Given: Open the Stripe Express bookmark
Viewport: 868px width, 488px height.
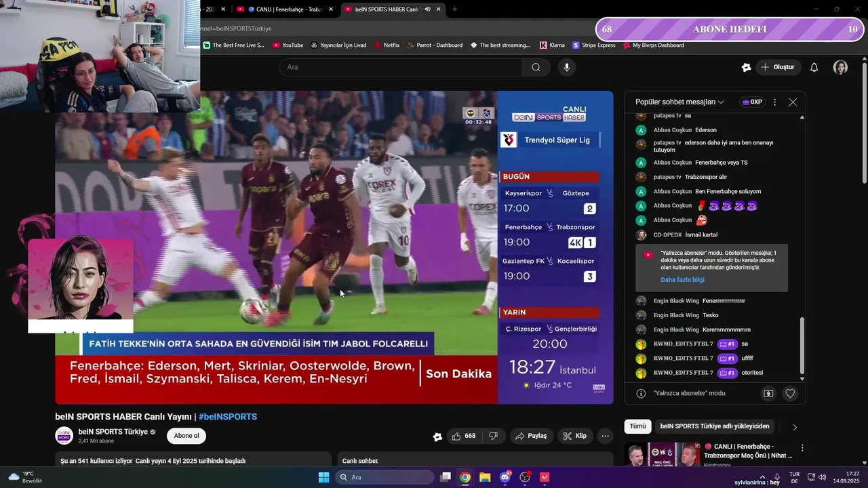Looking at the screenshot, I should [594, 45].
